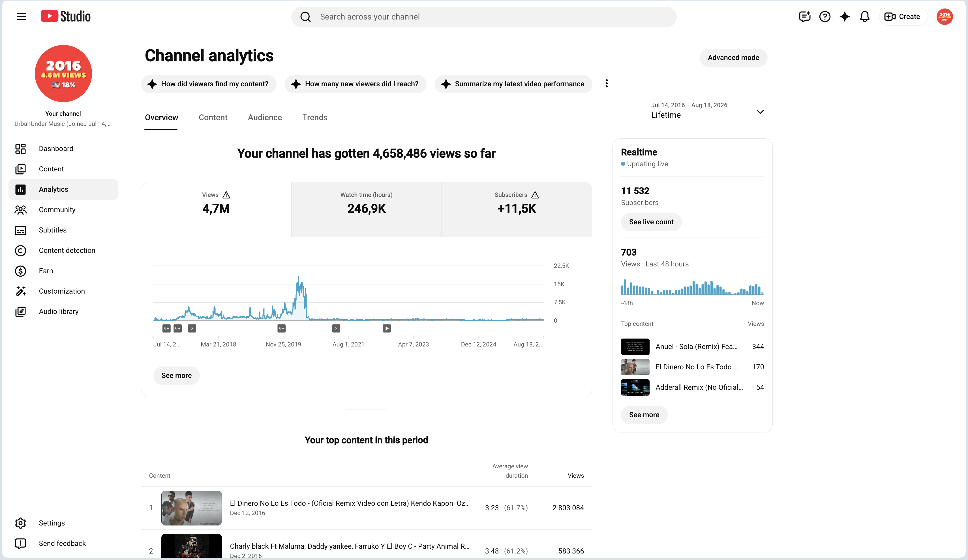The width and height of the screenshot is (968, 560).
Task: Click the Advanced mode button
Action: pos(733,58)
